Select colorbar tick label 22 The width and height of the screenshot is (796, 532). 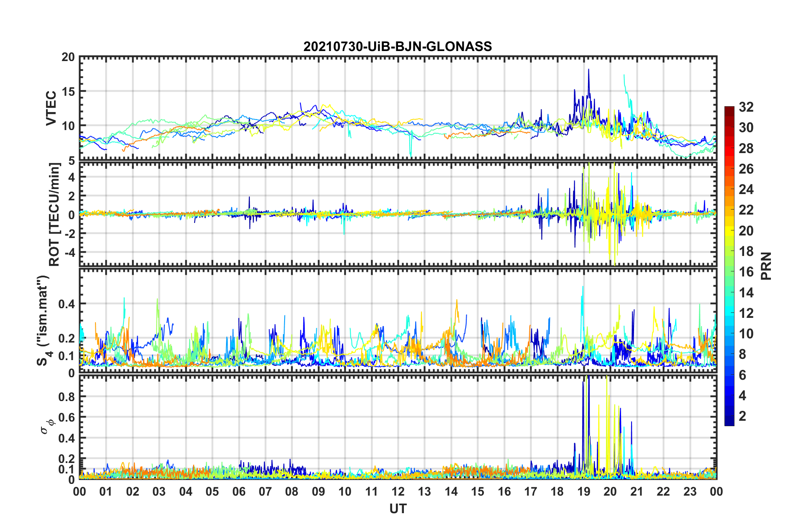746,210
